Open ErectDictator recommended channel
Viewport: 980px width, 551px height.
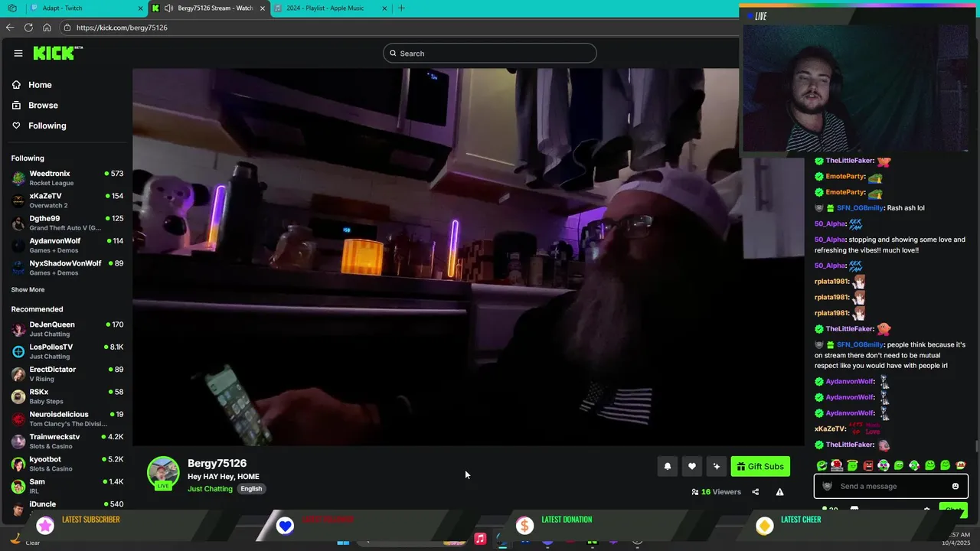pos(67,374)
